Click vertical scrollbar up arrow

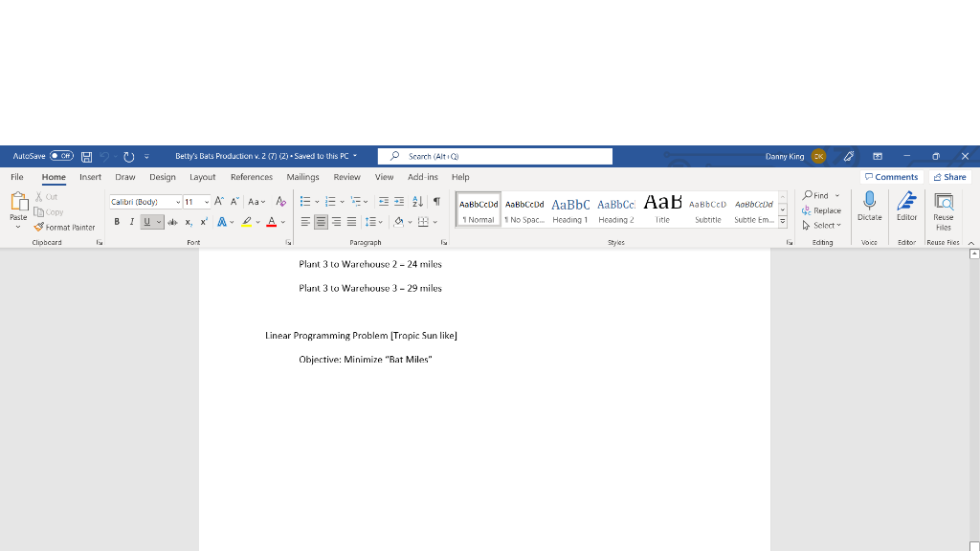tap(974, 253)
